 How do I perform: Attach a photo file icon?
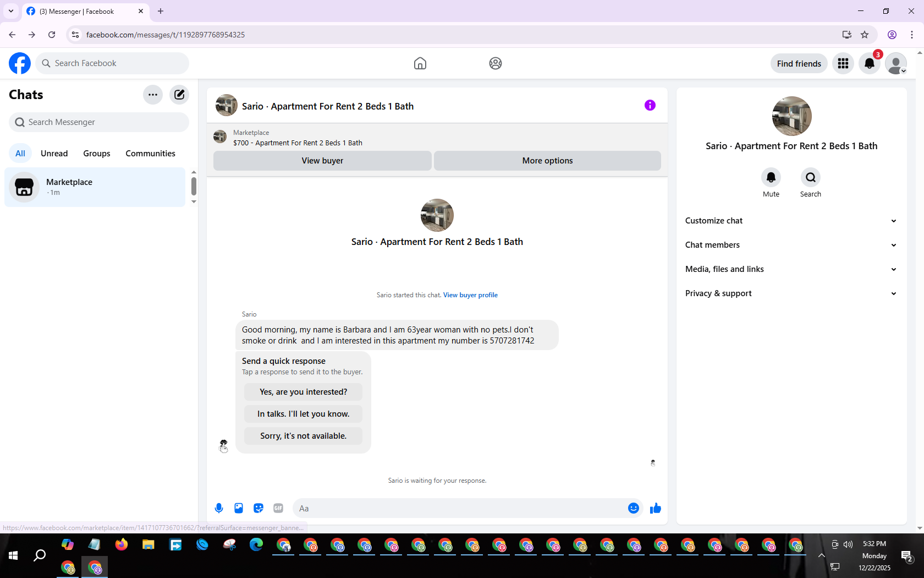coord(239,508)
